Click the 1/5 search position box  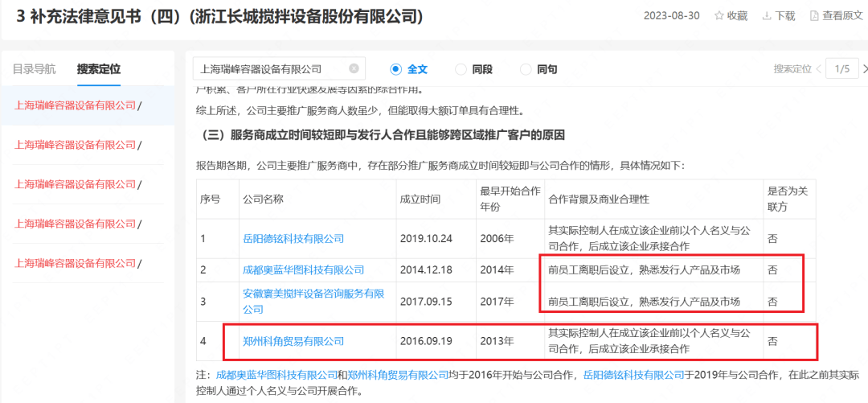coord(842,69)
